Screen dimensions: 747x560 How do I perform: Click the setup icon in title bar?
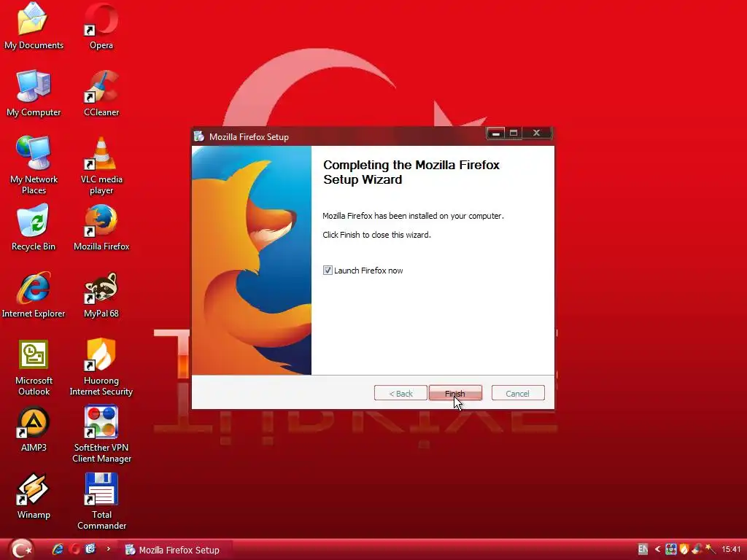(199, 136)
